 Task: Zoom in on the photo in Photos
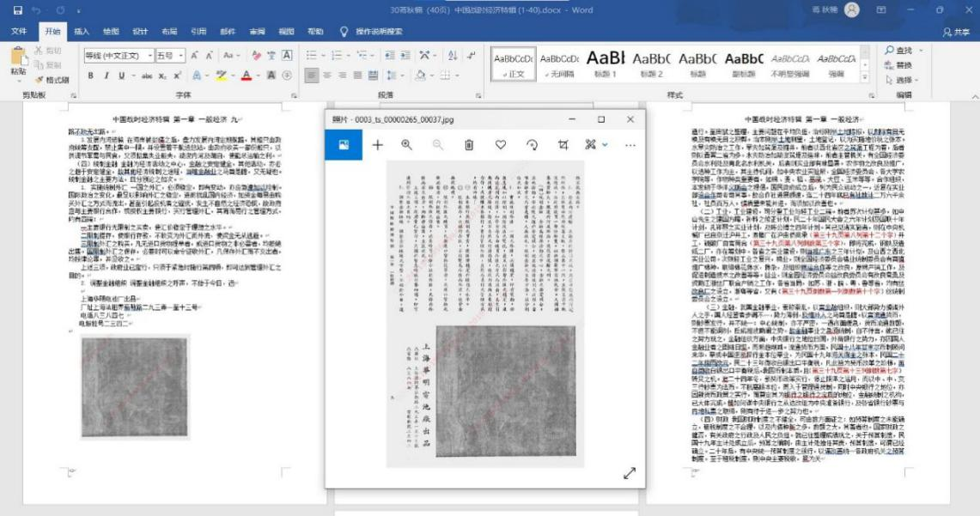point(406,145)
